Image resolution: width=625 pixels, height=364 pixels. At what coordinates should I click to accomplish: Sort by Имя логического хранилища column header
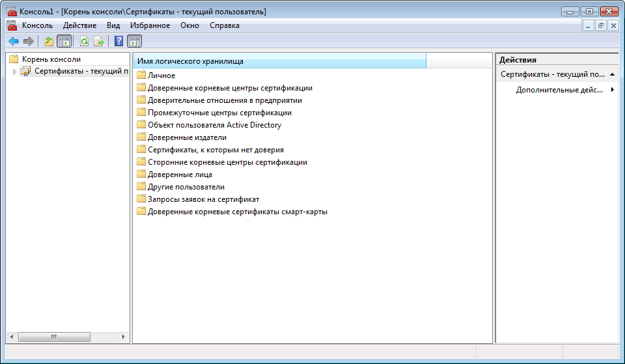click(280, 61)
